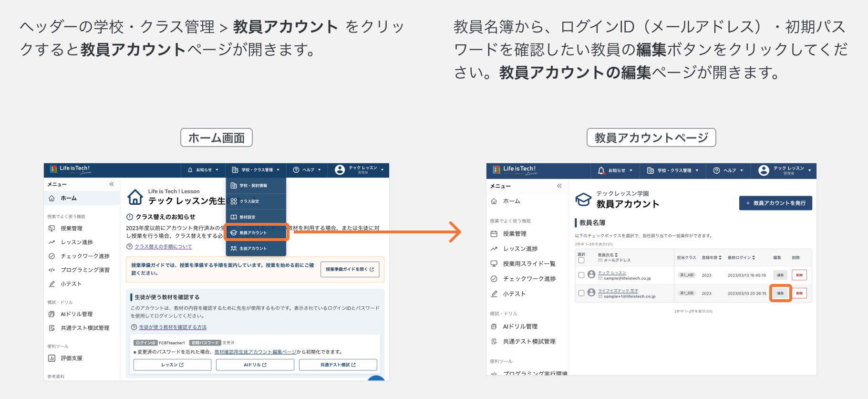This screenshot has height=399, width=868.
Task: Click the 高1_B組 class tag
Action: 687,294
